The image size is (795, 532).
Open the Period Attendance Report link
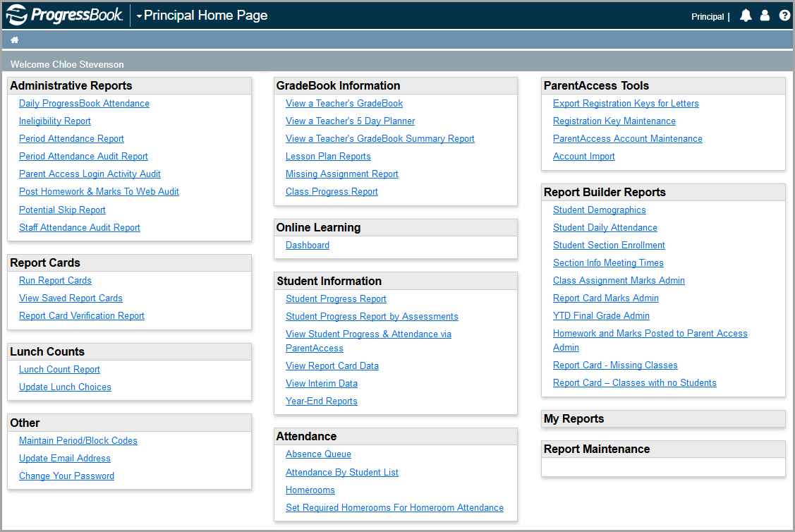click(x=71, y=139)
